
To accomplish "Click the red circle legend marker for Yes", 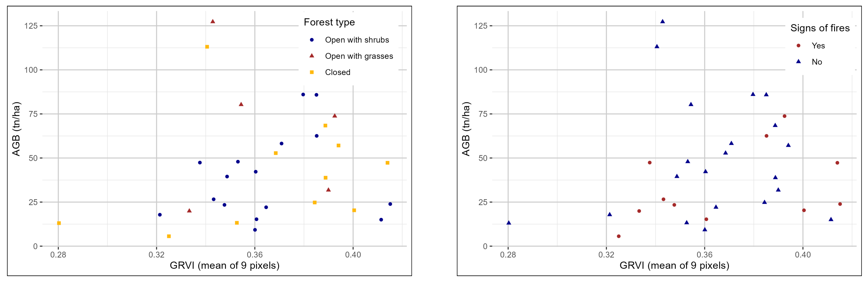I will point(798,46).
